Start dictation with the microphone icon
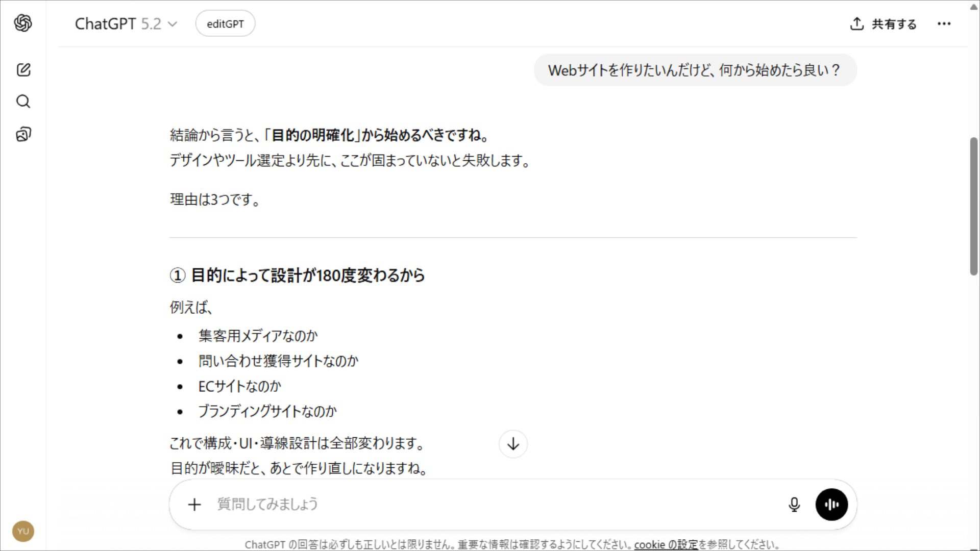This screenshot has height=551, width=980. [793, 504]
